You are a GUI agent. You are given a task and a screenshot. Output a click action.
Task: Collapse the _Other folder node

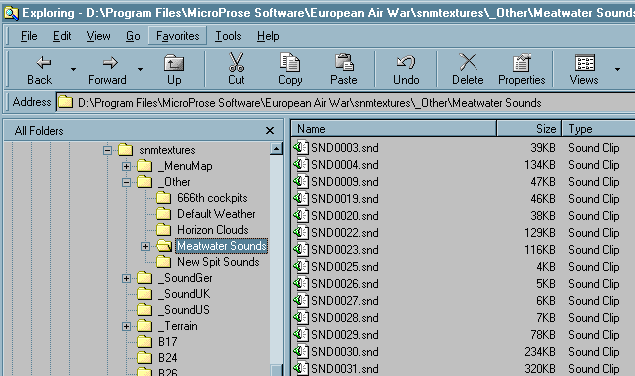(126, 182)
